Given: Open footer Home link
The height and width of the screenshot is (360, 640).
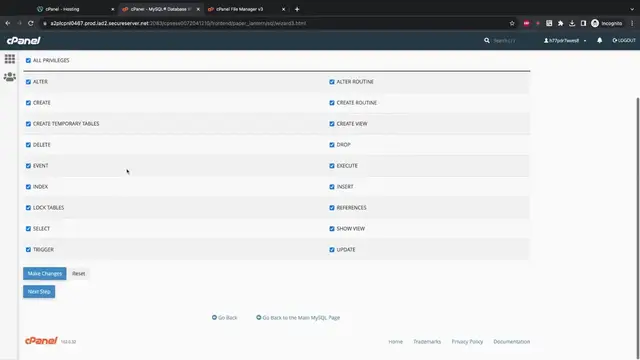Looking at the screenshot, I should pos(396,342).
